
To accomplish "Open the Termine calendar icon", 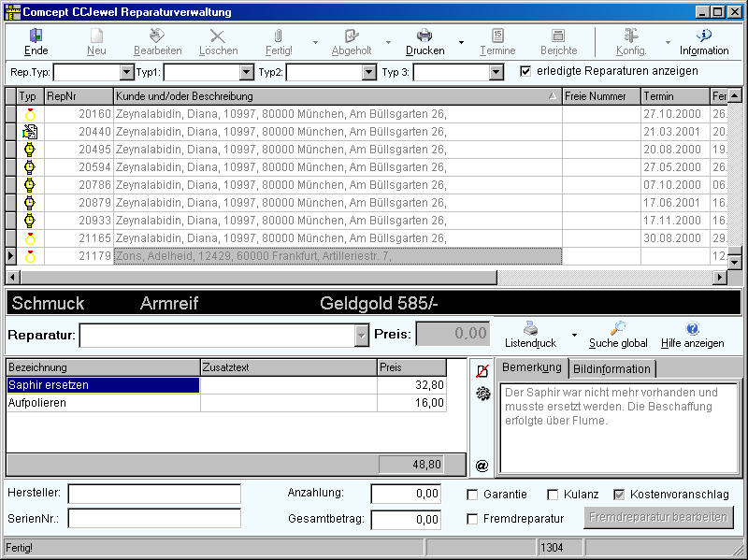I will 497,36.
